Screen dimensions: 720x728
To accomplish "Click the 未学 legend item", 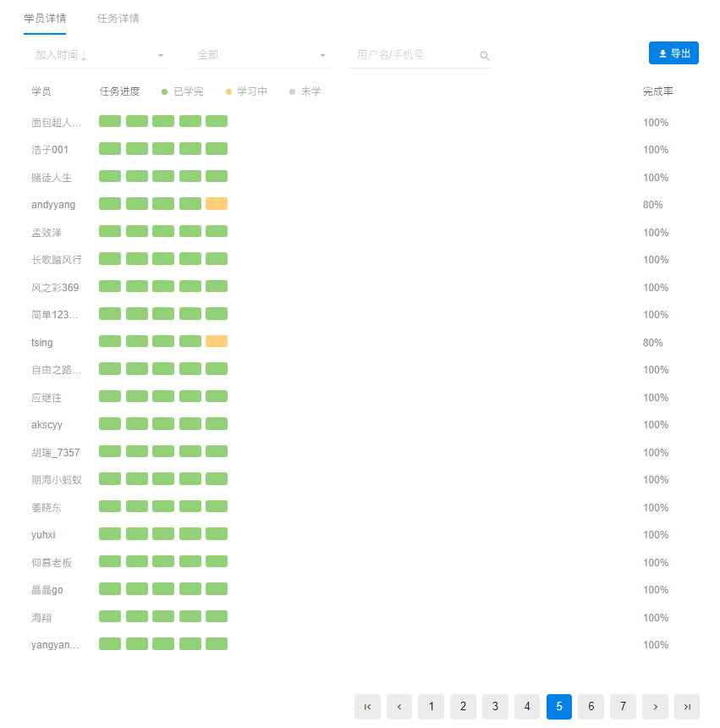I will pyautogui.click(x=305, y=91).
